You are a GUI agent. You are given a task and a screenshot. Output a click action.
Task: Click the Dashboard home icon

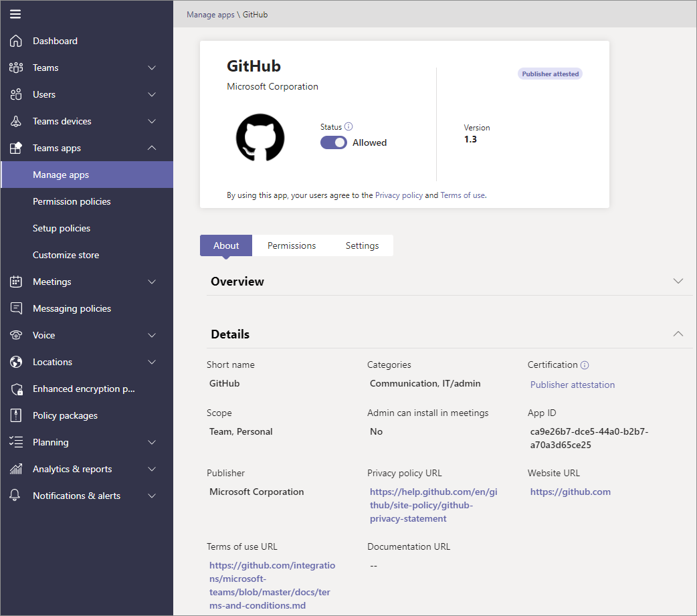[15, 41]
